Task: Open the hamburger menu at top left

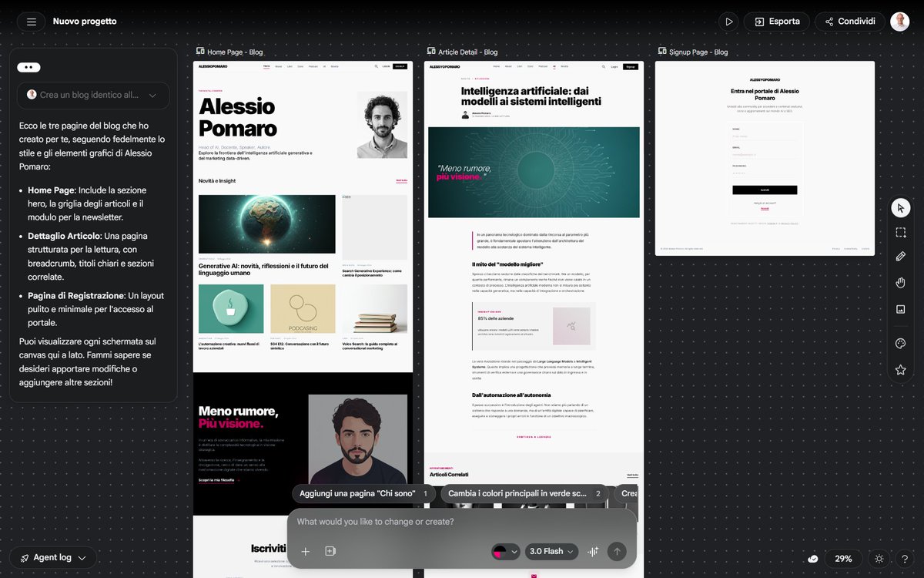Action: [32, 22]
